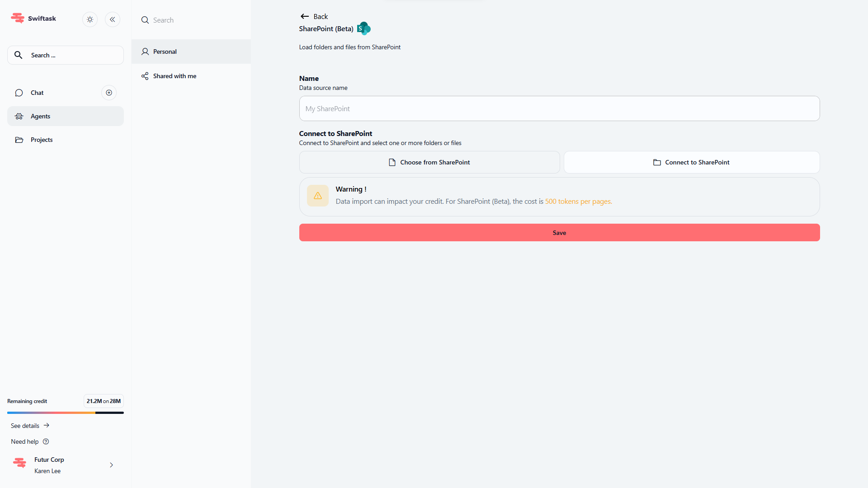Click the Choose from SharePoint button
This screenshot has height=488, width=868.
(429, 162)
